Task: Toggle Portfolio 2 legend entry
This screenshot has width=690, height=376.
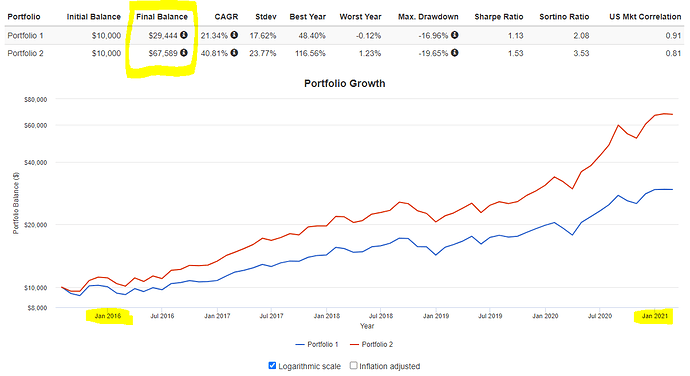Action: pyautogui.click(x=371, y=344)
